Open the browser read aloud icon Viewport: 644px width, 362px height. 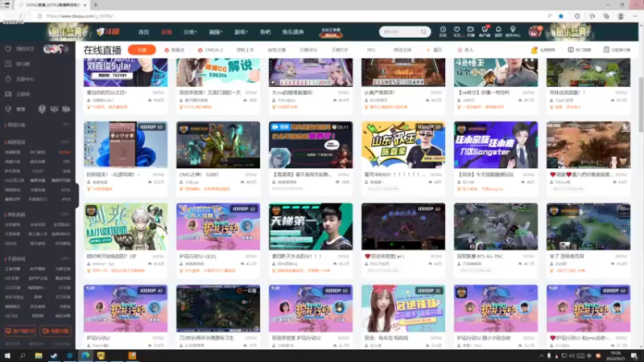[550, 16]
